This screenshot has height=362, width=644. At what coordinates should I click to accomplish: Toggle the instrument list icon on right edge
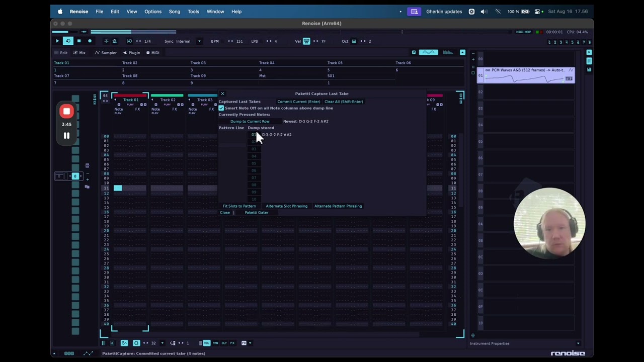click(589, 61)
